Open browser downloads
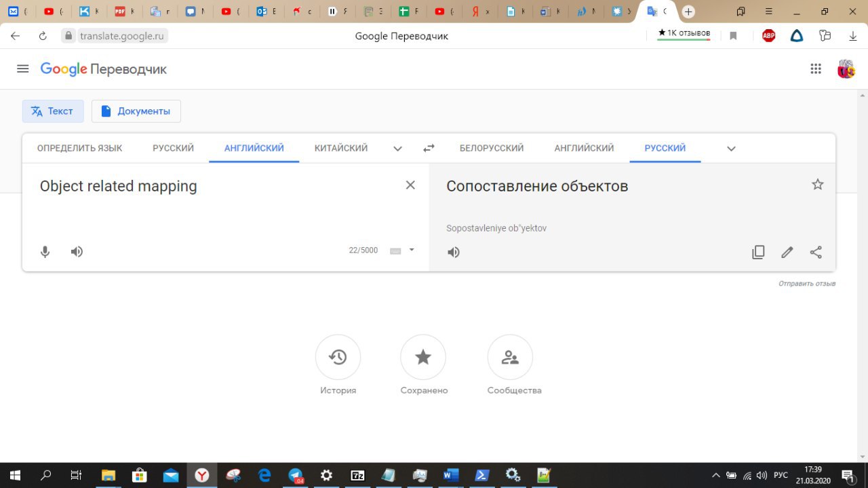 (x=853, y=36)
